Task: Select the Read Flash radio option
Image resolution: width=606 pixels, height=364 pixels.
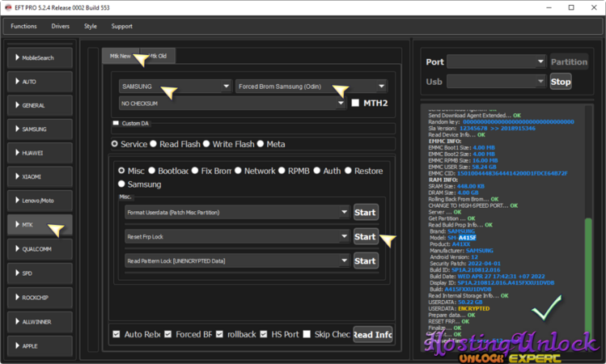Action: point(155,144)
